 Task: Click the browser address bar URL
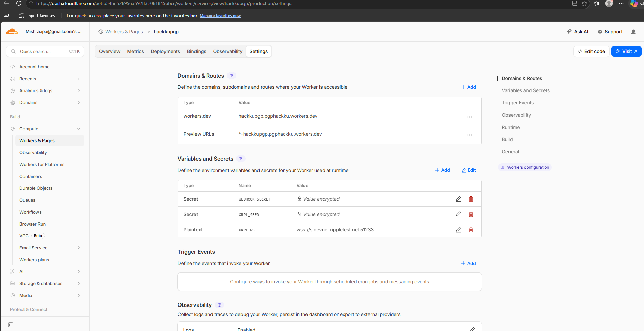click(x=164, y=3)
